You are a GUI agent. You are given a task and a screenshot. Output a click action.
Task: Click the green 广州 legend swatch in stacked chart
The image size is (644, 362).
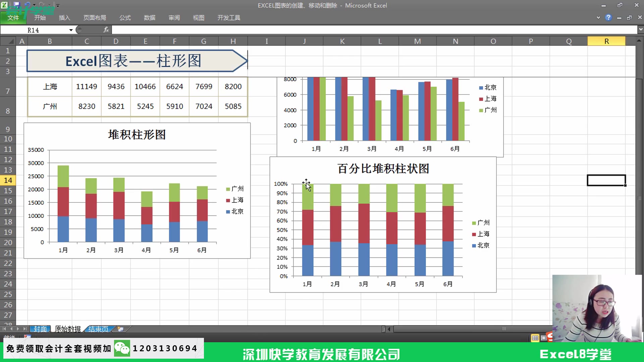pos(228,189)
